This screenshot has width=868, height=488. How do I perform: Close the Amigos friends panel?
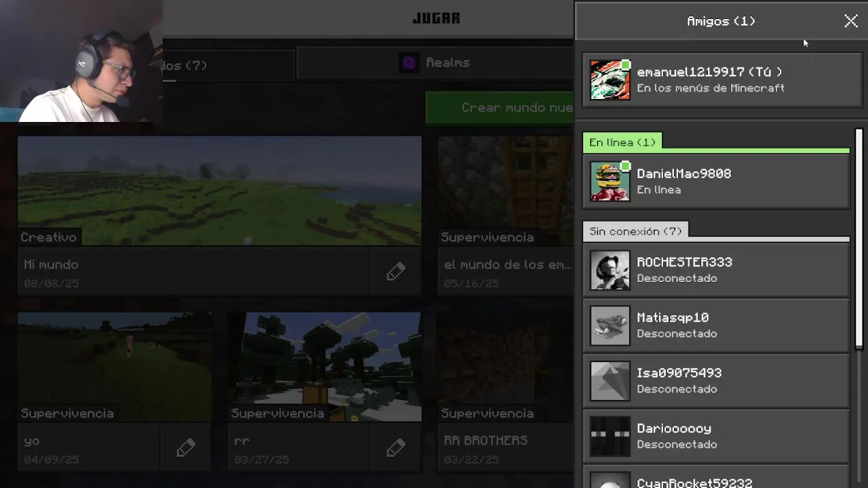click(x=850, y=21)
